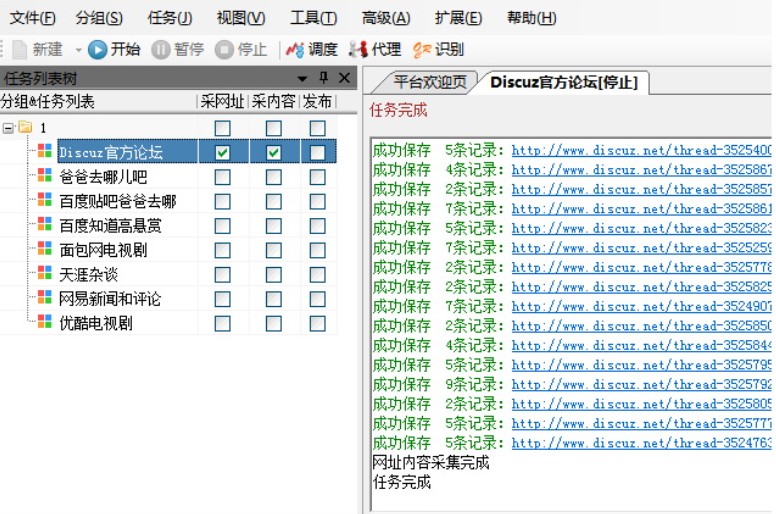
Task: Open the 调度 scheduler tool
Action: [x=312, y=49]
